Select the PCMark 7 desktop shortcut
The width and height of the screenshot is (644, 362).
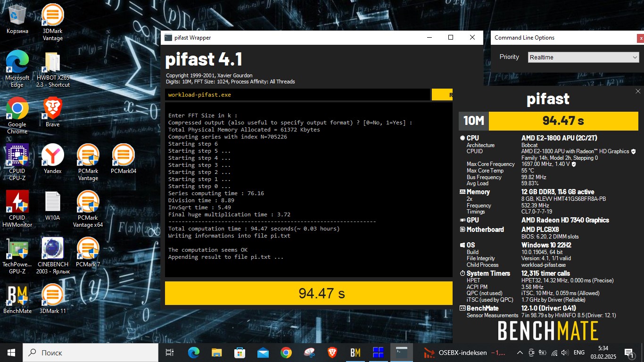coord(88,252)
